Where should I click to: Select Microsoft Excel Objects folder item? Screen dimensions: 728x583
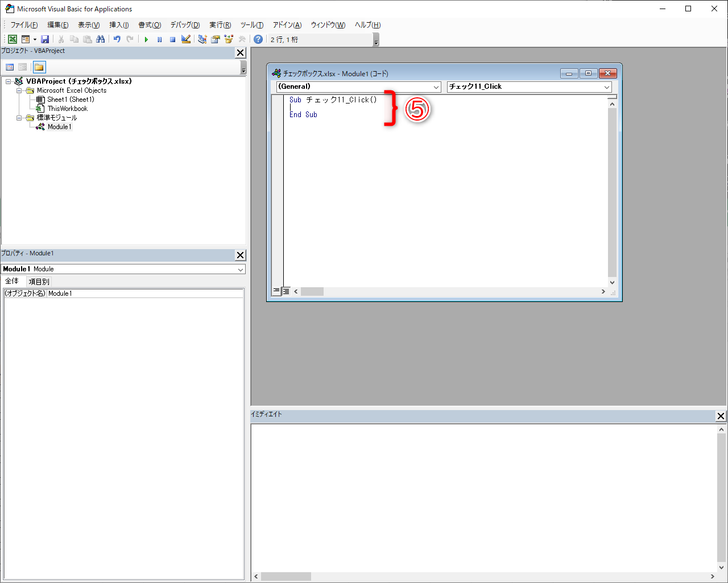[72, 90]
